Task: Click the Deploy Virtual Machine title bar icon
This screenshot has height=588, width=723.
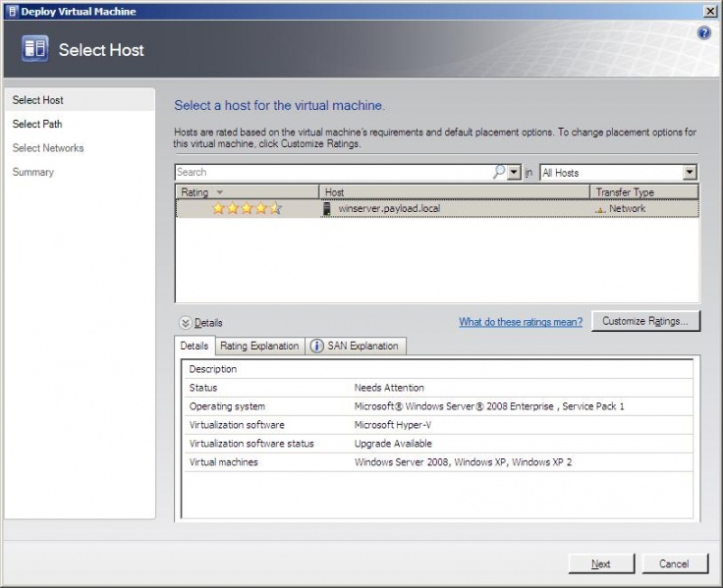Action: click(x=11, y=11)
